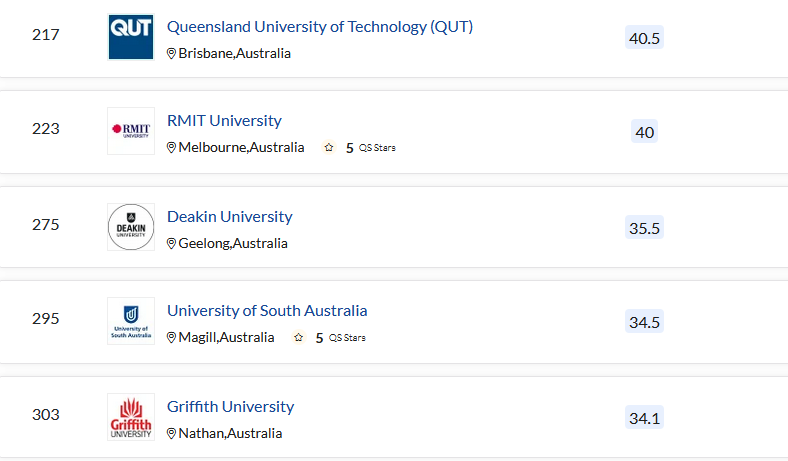Click the 34.1 score badge

(x=644, y=418)
